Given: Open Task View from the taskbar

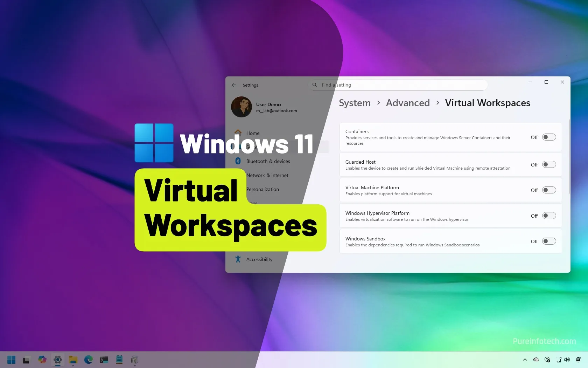Looking at the screenshot, I should (x=27, y=360).
